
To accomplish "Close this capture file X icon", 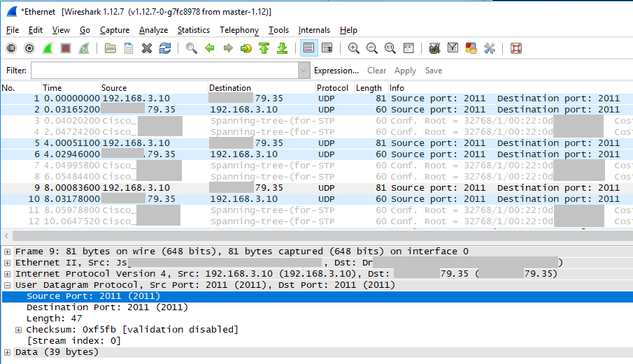I will pos(147,48).
